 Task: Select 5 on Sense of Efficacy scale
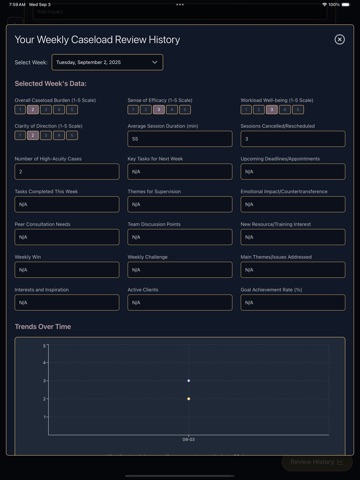[185, 110]
